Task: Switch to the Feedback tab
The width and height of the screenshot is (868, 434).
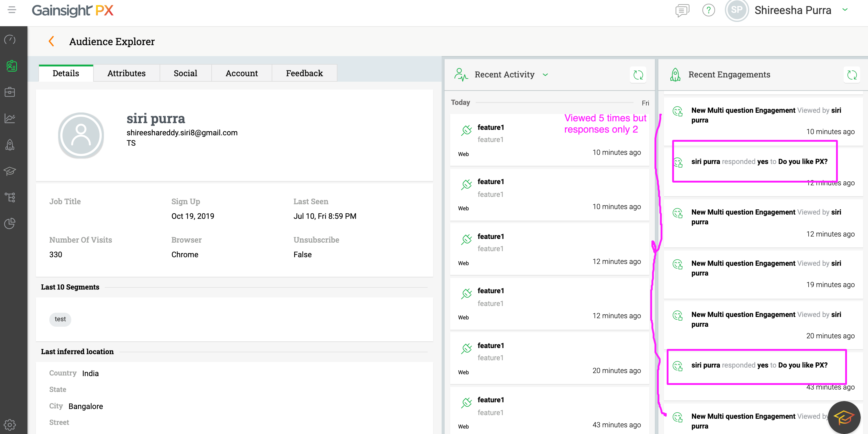Action: (305, 73)
